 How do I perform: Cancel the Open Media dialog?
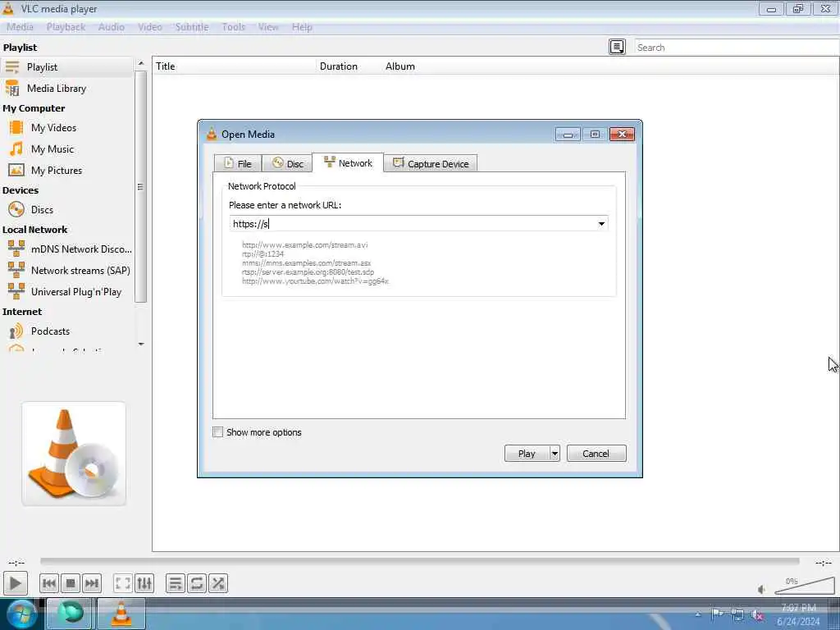(x=596, y=454)
